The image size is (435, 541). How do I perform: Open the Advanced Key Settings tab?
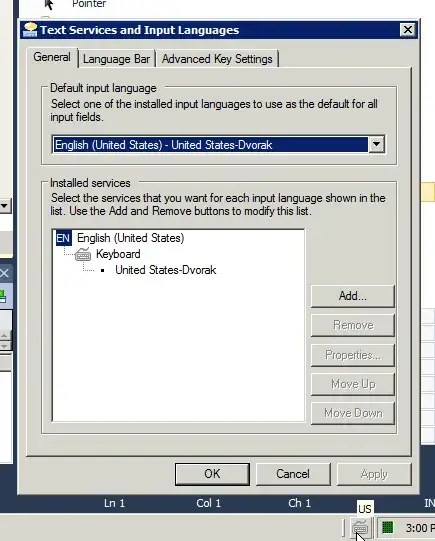pos(217,59)
